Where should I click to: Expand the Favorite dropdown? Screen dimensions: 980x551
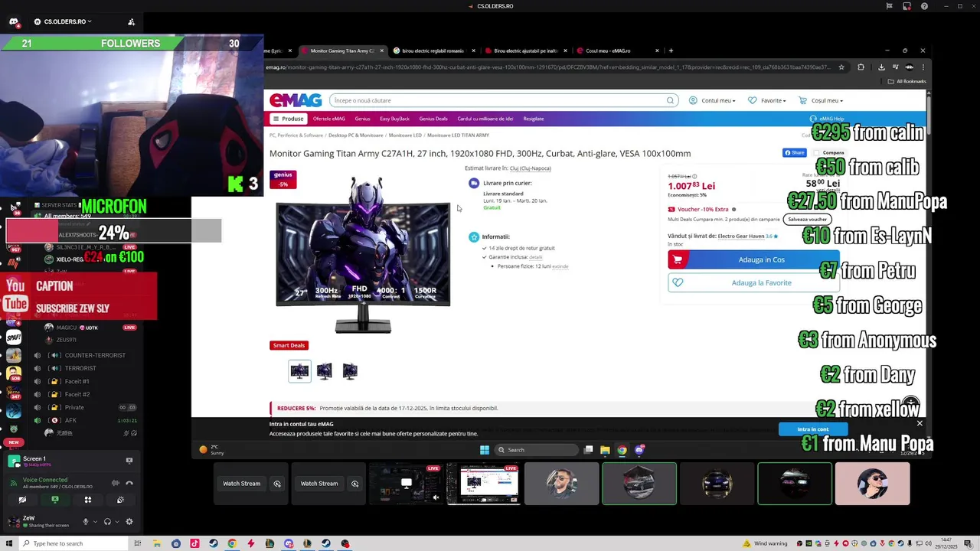point(767,100)
